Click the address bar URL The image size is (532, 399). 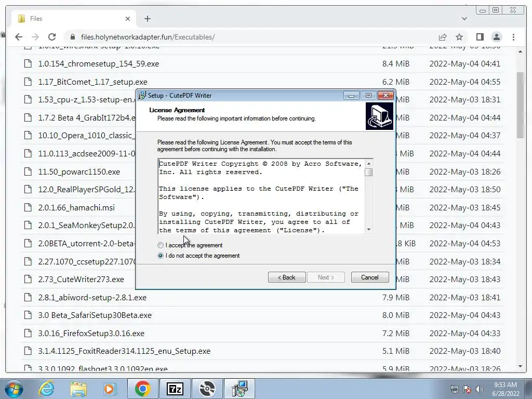[x=148, y=37]
